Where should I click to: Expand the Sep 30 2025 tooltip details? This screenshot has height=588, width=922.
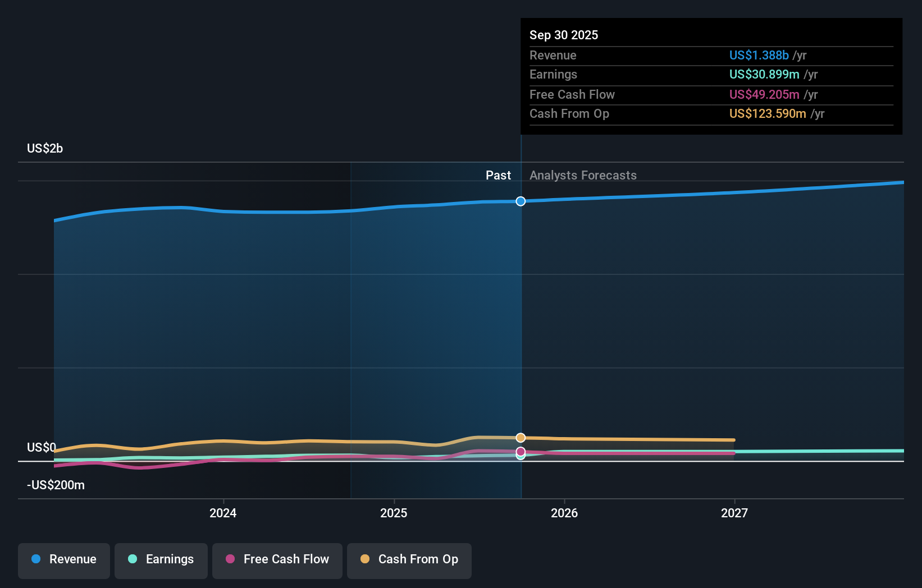tap(564, 35)
